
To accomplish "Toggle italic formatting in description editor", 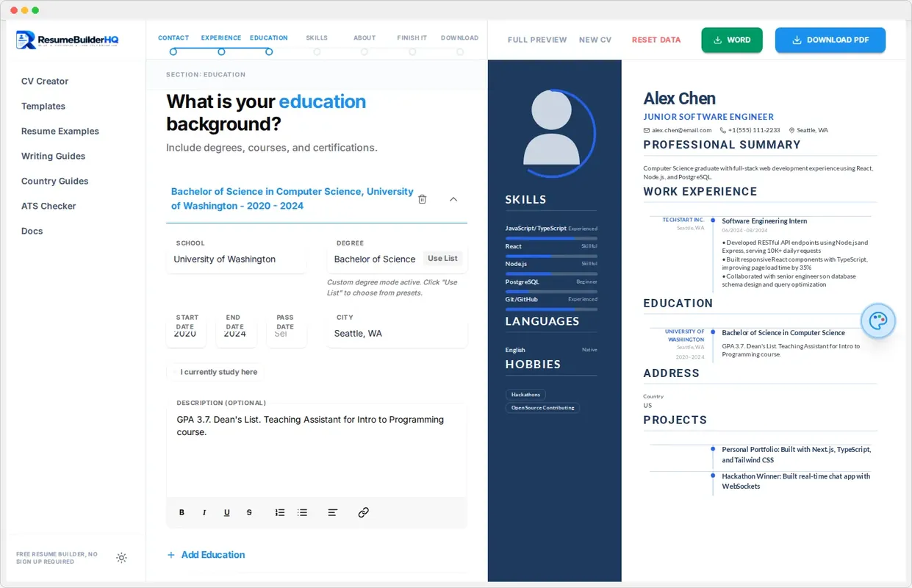I will tap(204, 512).
